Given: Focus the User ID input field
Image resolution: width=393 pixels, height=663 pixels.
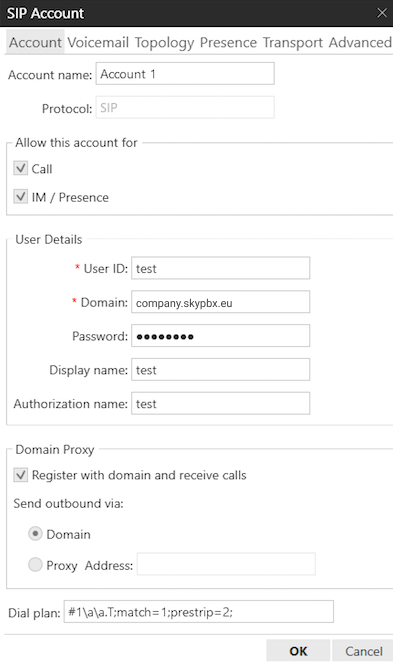Looking at the screenshot, I should pyautogui.click(x=220, y=268).
